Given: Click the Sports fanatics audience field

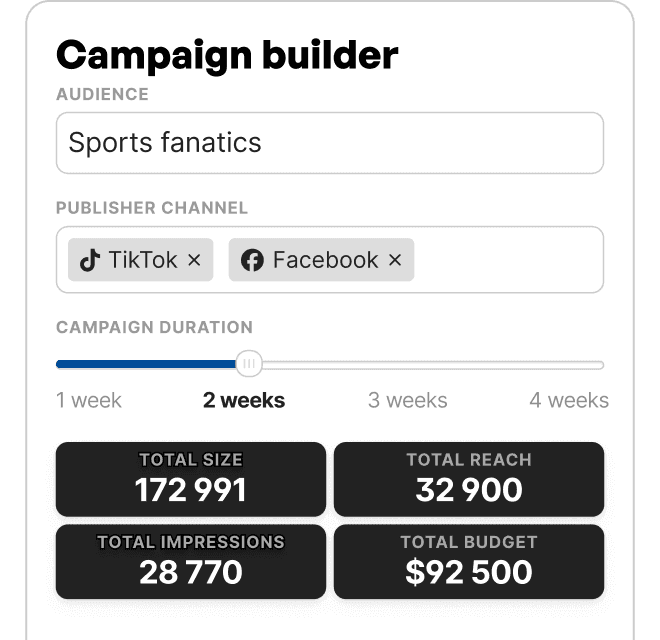Looking at the screenshot, I should click(330, 142).
